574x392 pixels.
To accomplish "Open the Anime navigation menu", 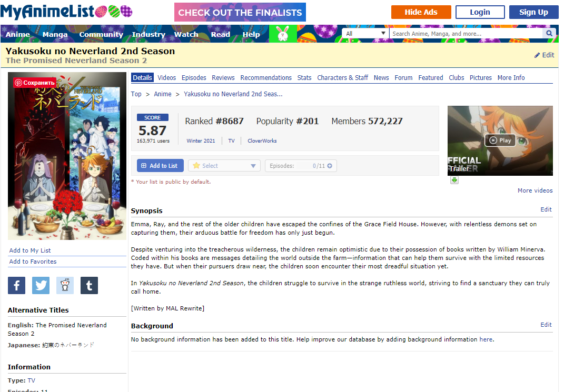I will (17, 34).
